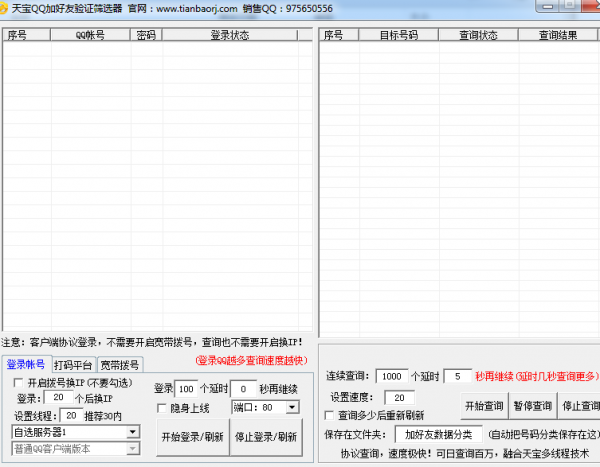Click the app icon in the title bar
The height and width of the screenshot is (467, 600).
coord(7,7)
